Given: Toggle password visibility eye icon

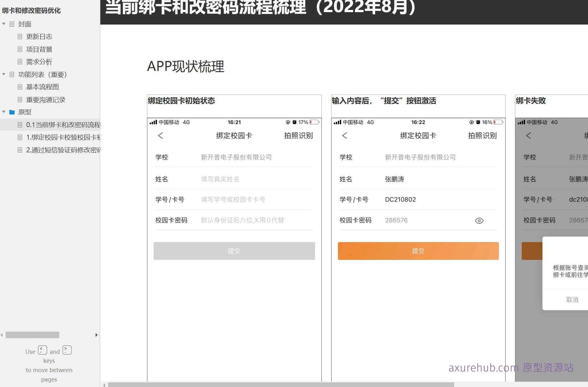Looking at the screenshot, I should (479, 221).
